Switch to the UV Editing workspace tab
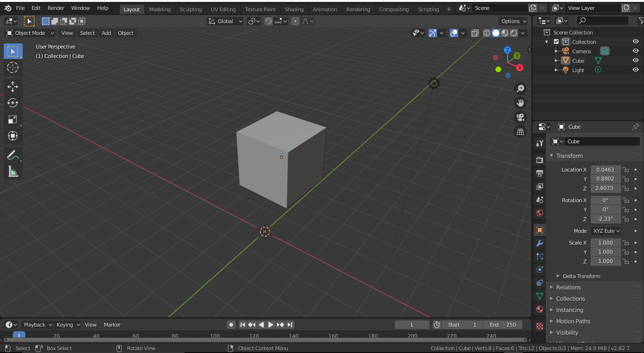This screenshot has height=353, width=644. [223, 9]
